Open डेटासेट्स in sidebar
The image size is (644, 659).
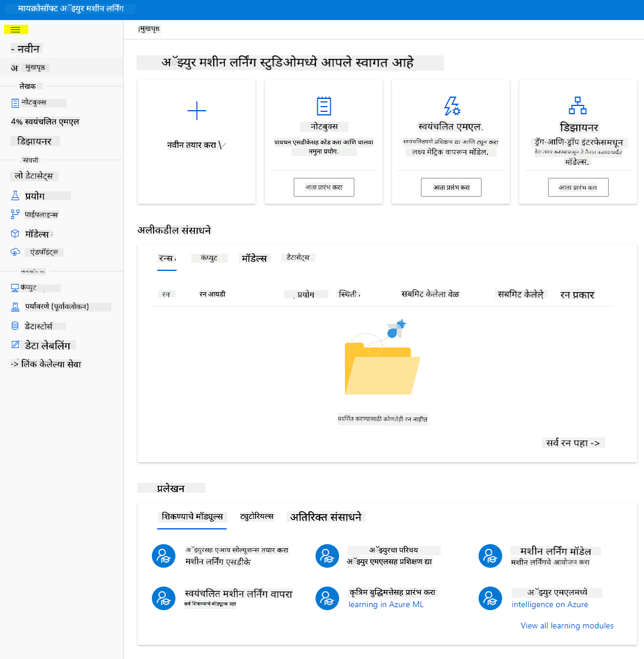[x=34, y=175]
